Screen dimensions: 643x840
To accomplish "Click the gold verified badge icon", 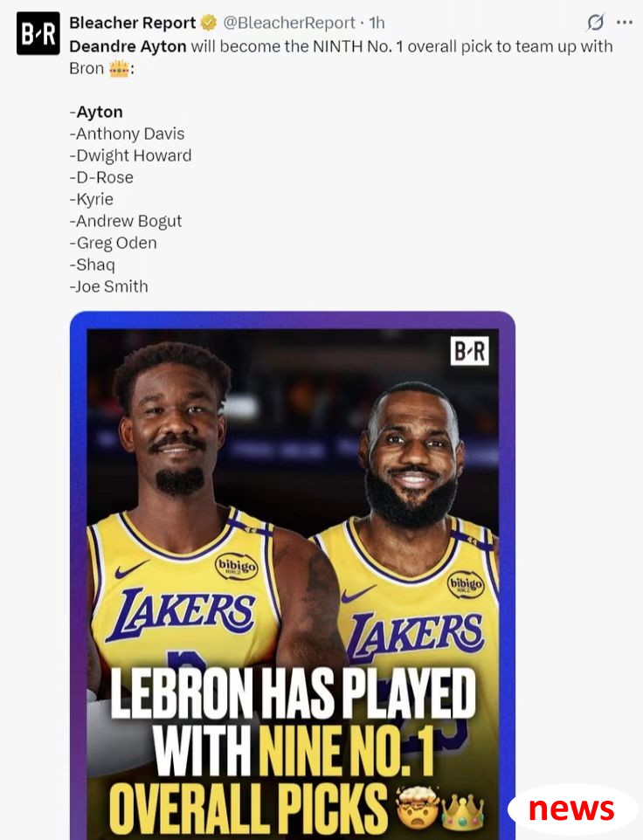I will [x=209, y=23].
